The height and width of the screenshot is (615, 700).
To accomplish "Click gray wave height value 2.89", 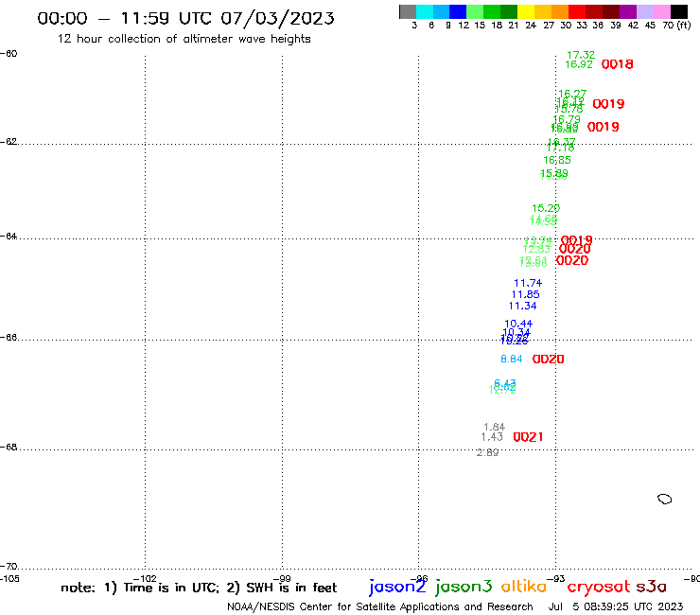I will click(487, 453).
